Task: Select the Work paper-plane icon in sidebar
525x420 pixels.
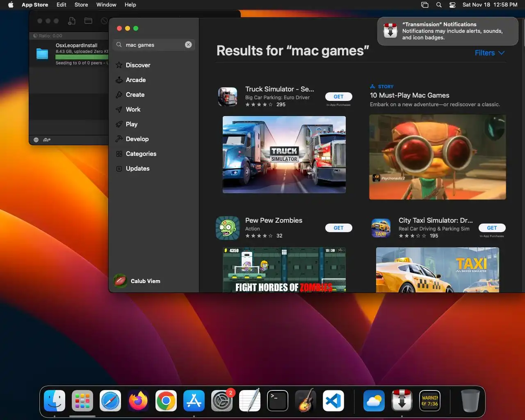Action: 119,110
